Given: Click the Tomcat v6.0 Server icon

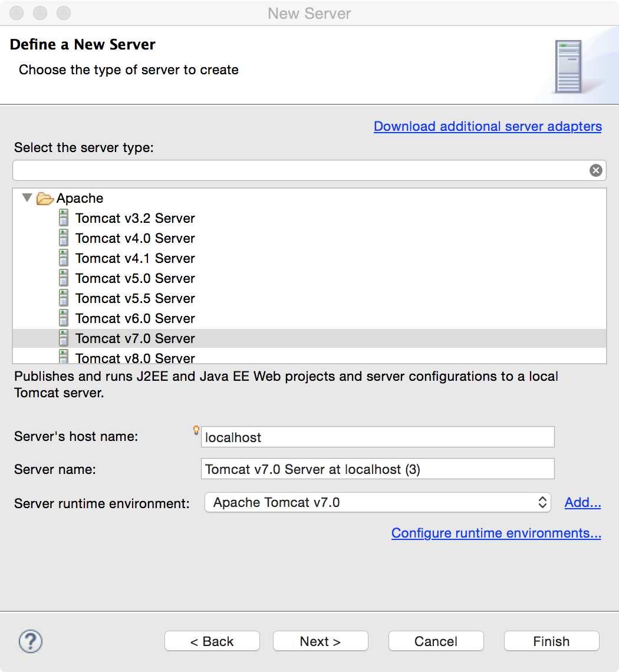Looking at the screenshot, I should (64, 318).
